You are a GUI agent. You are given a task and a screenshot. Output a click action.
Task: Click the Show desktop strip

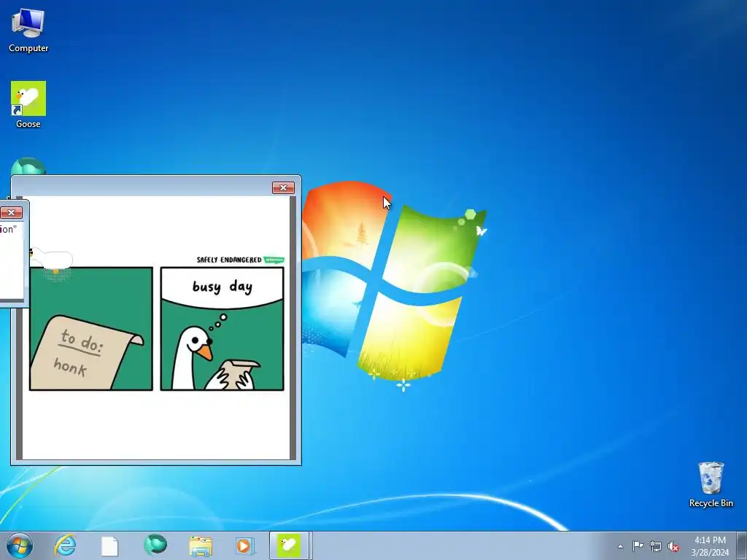click(741, 545)
